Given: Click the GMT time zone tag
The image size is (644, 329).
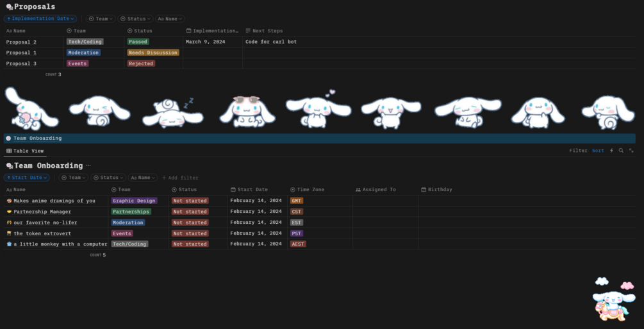Looking at the screenshot, I should pyautogui.click(x=297, y=201).
